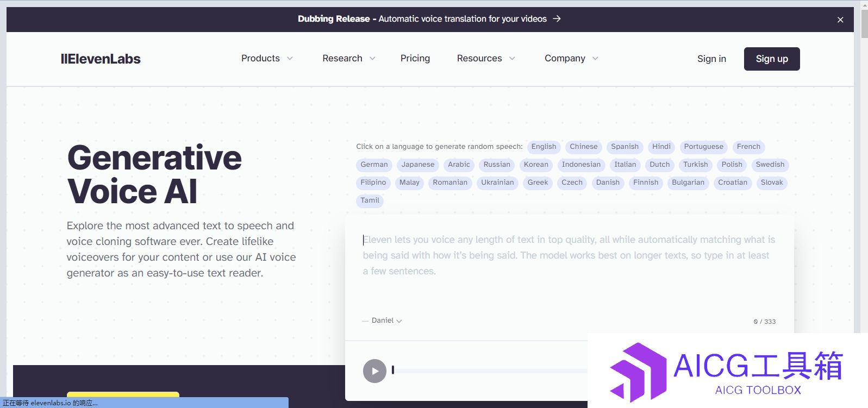This screenshot has height=408, width=868.
Task: Select the Finnish language chip
Action: click(x=646, y=183)
